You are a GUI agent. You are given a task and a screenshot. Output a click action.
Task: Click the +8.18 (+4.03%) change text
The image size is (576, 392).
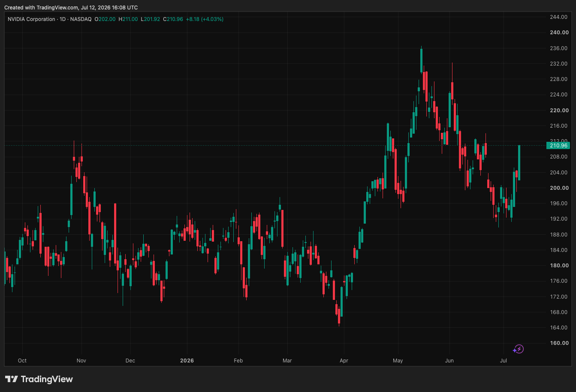coord(205,19)
